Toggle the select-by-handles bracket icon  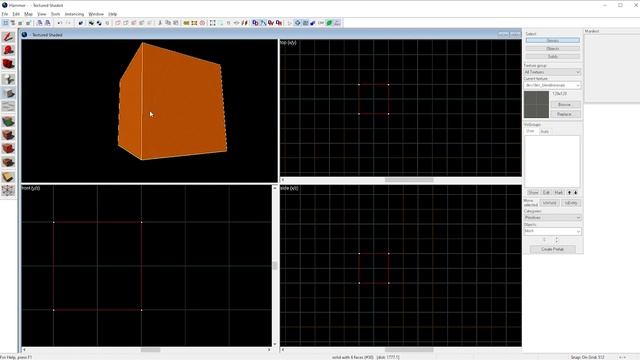[x=213, y=23]
